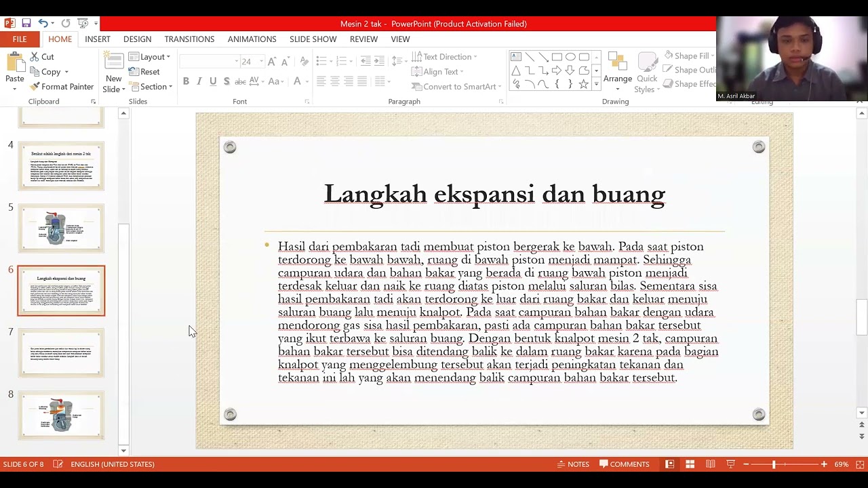Toggle Underline text formatting
868x488 pixels.
213,81
